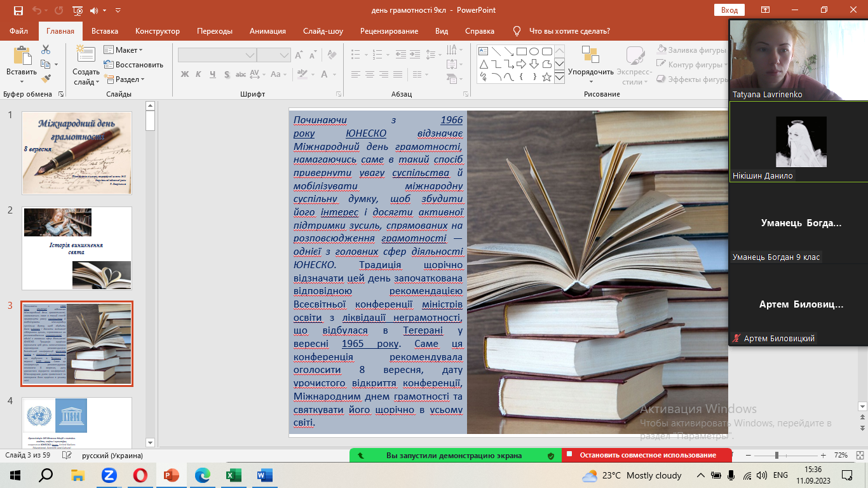Screen dimensions: 868x488
Task: Switch to the Вставка tab
Action: click(x=105, y=31)
